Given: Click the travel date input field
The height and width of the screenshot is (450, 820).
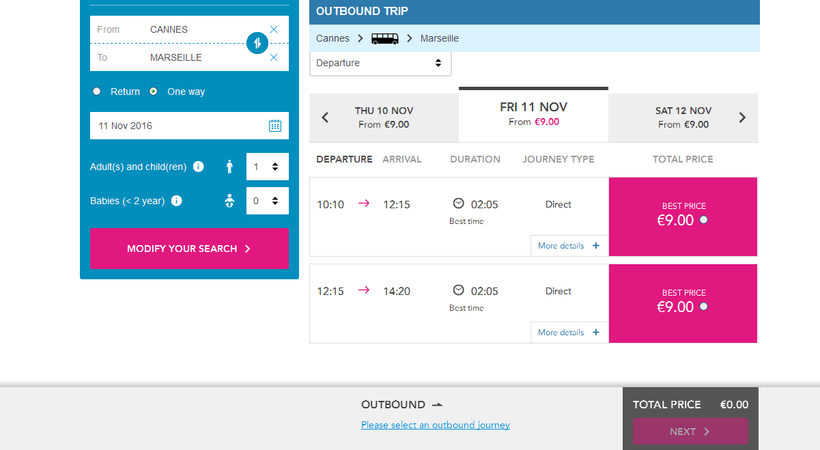Looking at the screenshot, I should (x=176, y=126).
